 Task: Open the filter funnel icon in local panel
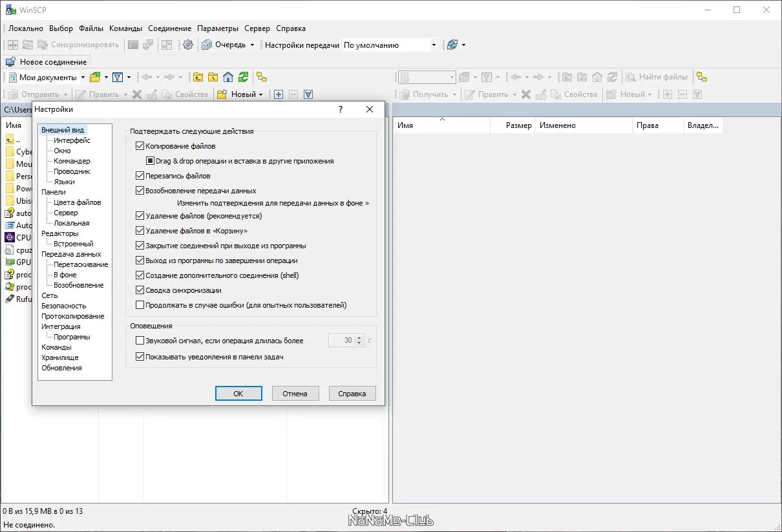[x=118, y=77]
